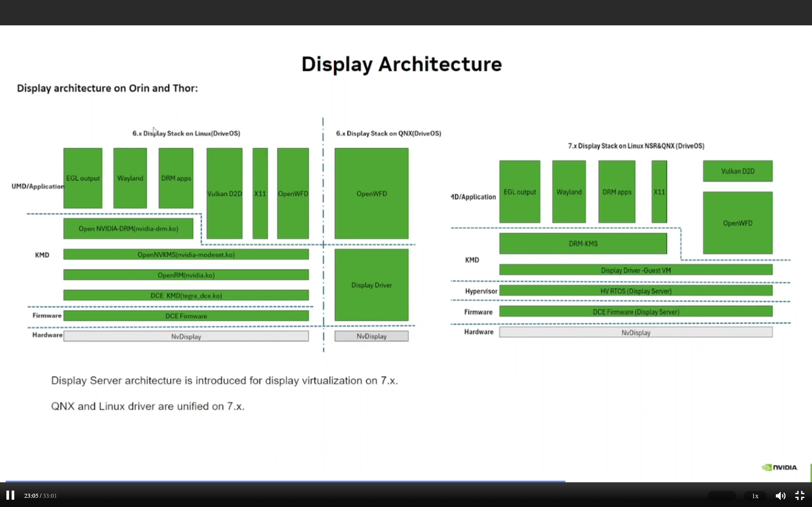812x507 pixels.
Task: Click the DRM-KMS block in 7.x stack
Action: (x=583, y=244)
